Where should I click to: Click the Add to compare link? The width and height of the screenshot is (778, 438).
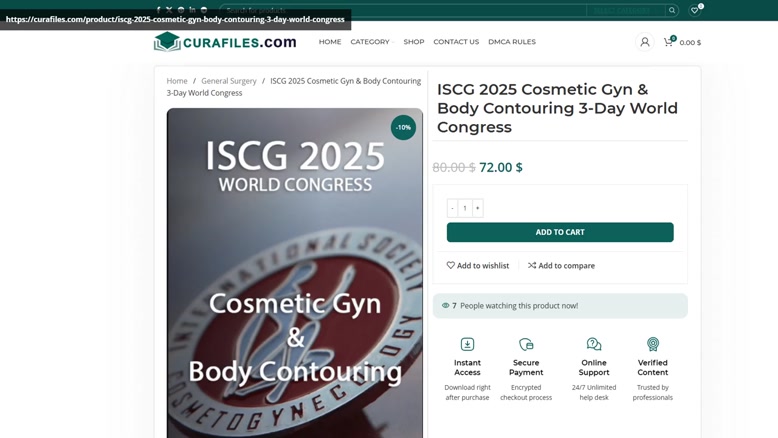[561, 265]
